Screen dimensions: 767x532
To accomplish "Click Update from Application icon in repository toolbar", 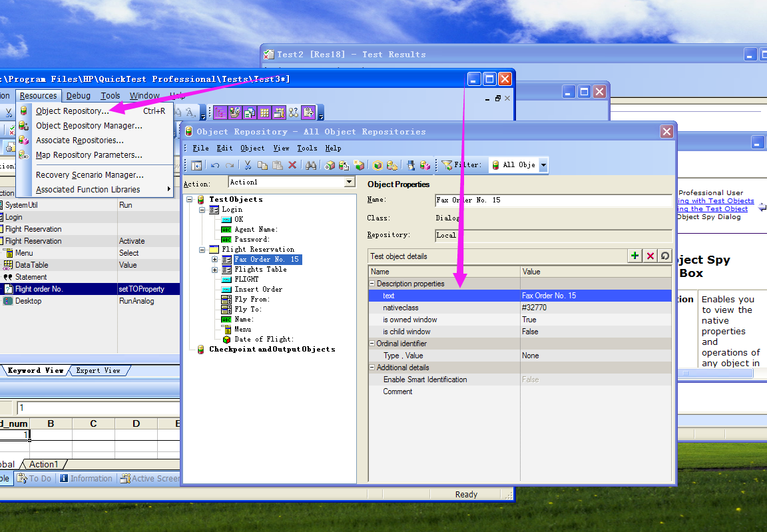I will (344, 165).
